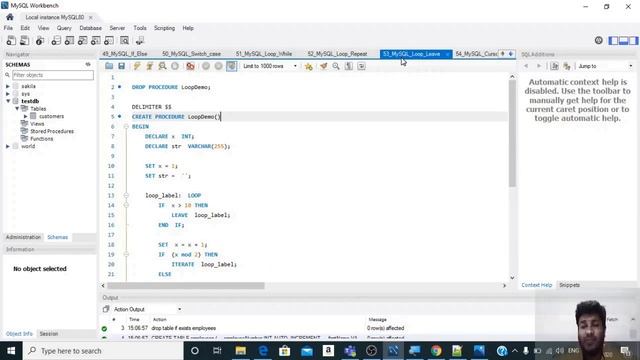Switch to 51_MySQL_Loop_While tab
Viewport: 640px width, 360px height.
[x=264, y=54]
